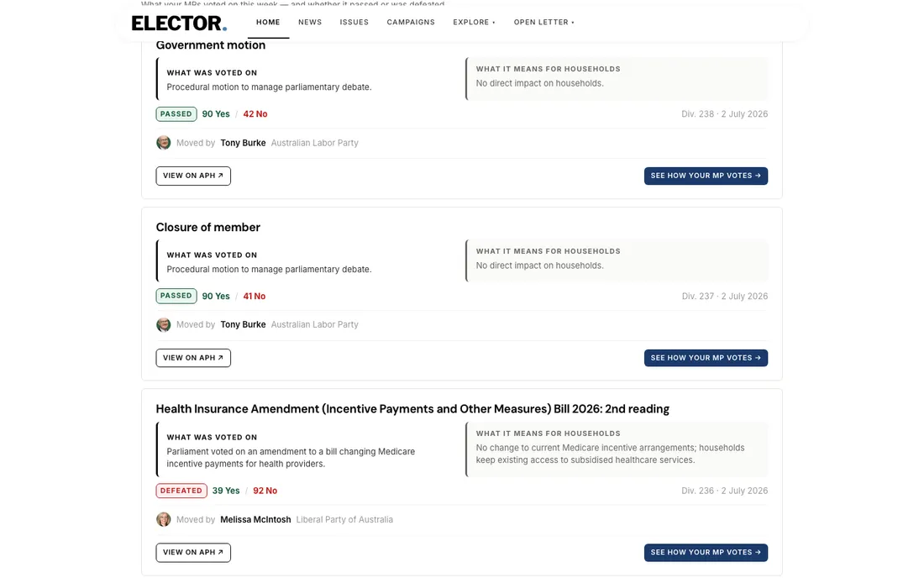Click 'Australian Labor Party' in Government motion card

point(315,143)
